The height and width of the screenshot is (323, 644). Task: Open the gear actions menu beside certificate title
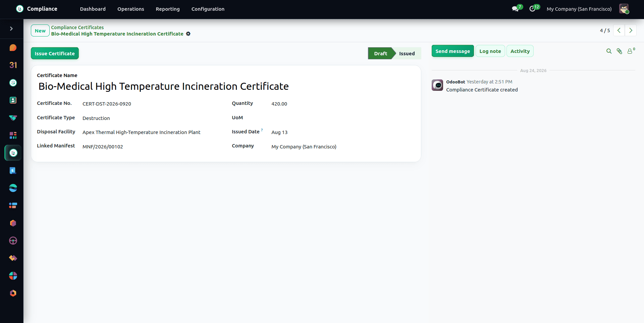tap(188, 34)
